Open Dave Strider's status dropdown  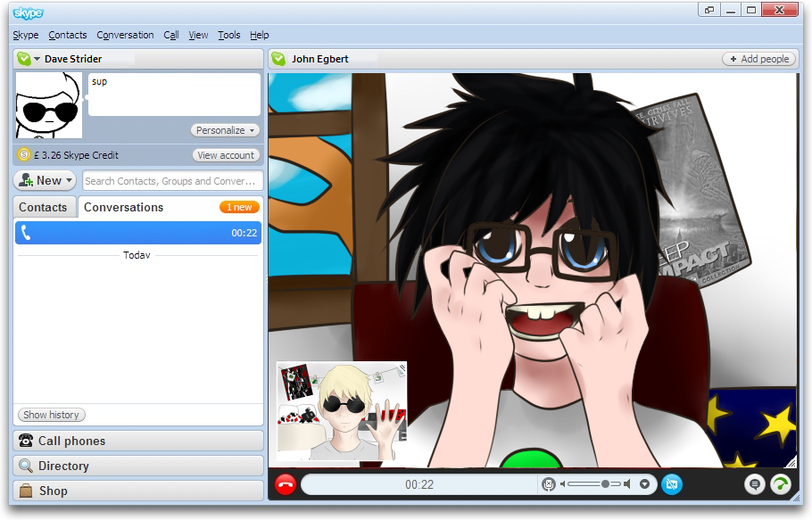[37, 59]
